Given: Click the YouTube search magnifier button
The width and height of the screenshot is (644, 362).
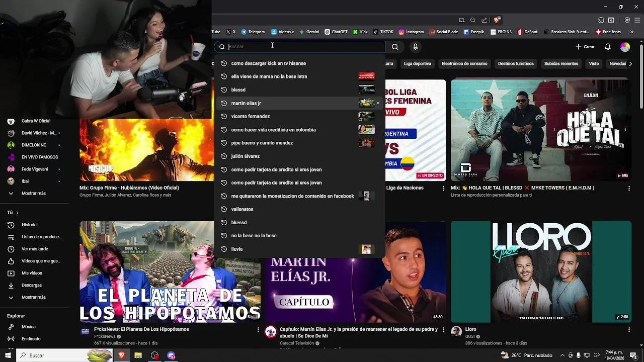Looking at the screenshot, I should click(395, 47).
